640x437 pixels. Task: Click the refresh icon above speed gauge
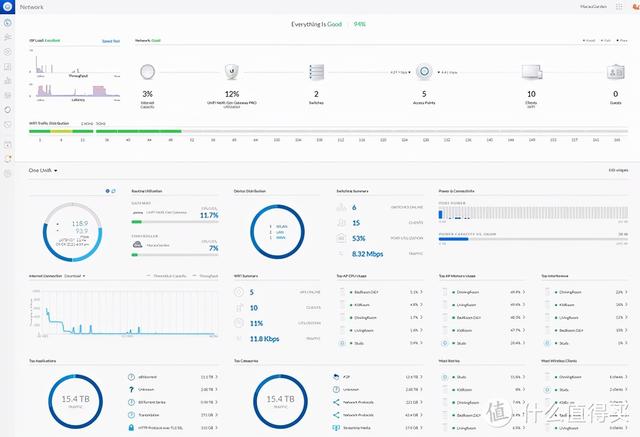112,190
